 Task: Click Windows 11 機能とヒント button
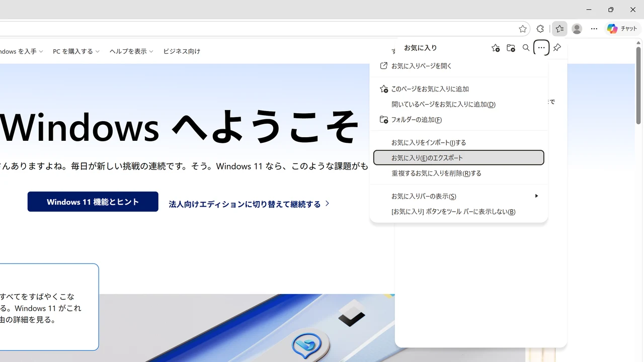(x=93, y=202)
